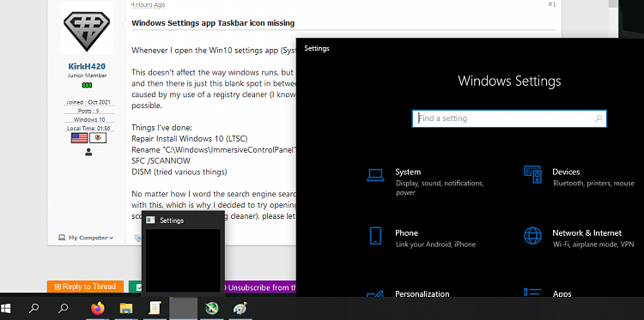Open Firefox from the taskbar
Screen dimensions: 644x320
tap(98, 308)
